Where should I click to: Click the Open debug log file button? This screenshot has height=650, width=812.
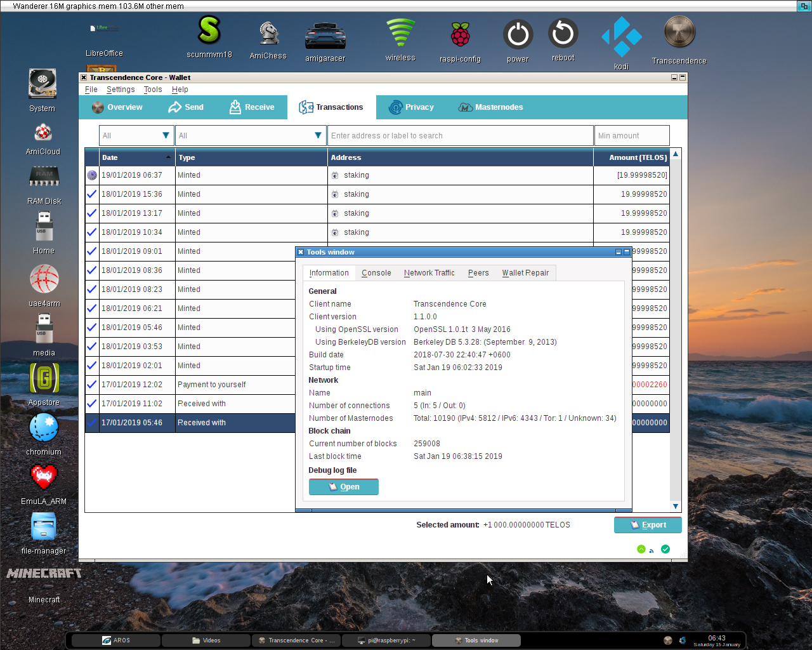[x=344, y=487]
